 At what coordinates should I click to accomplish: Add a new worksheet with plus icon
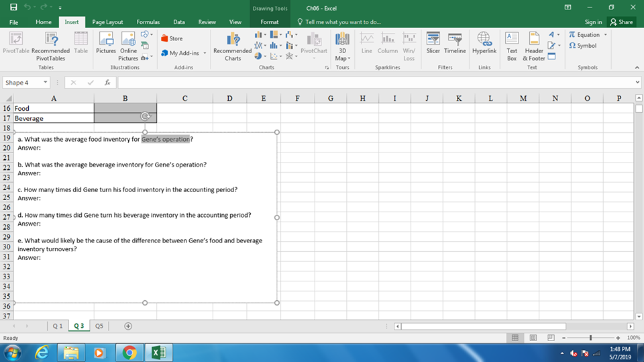pyautogui.click(x=128, y=326)
